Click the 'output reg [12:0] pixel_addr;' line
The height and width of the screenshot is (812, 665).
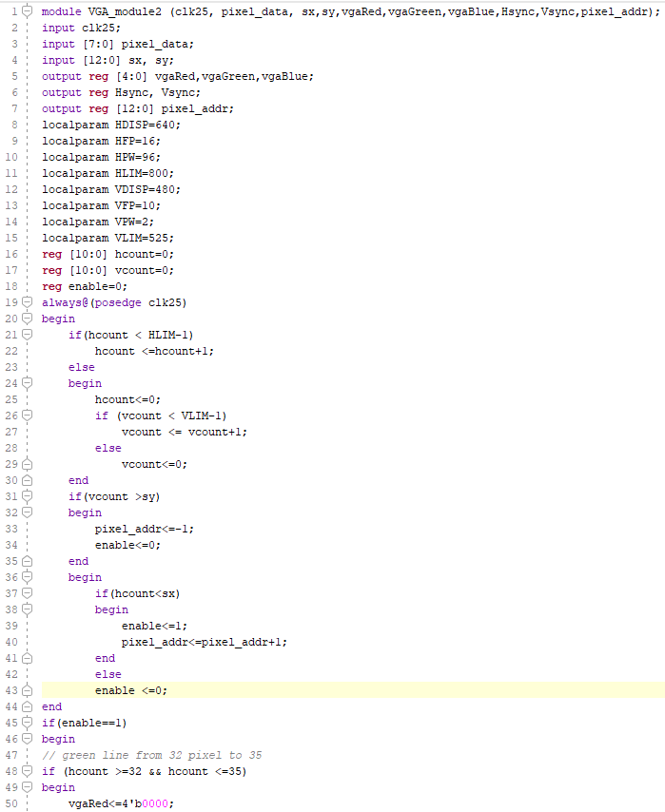138,108
